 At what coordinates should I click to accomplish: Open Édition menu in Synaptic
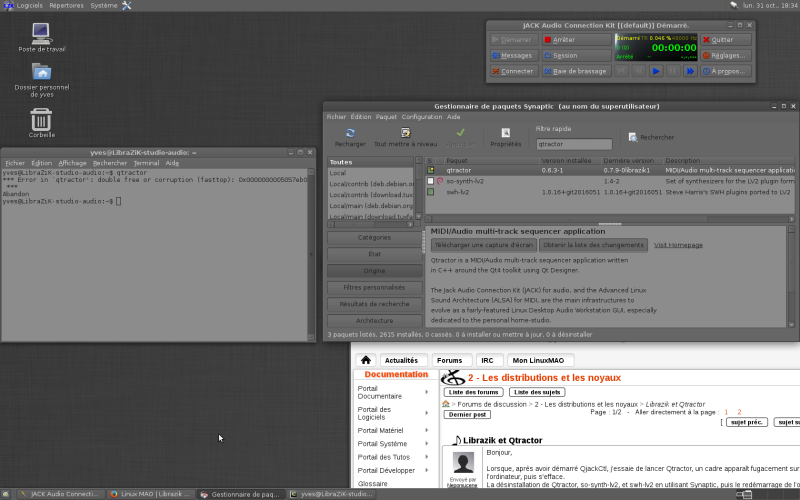tap(361, 117)
